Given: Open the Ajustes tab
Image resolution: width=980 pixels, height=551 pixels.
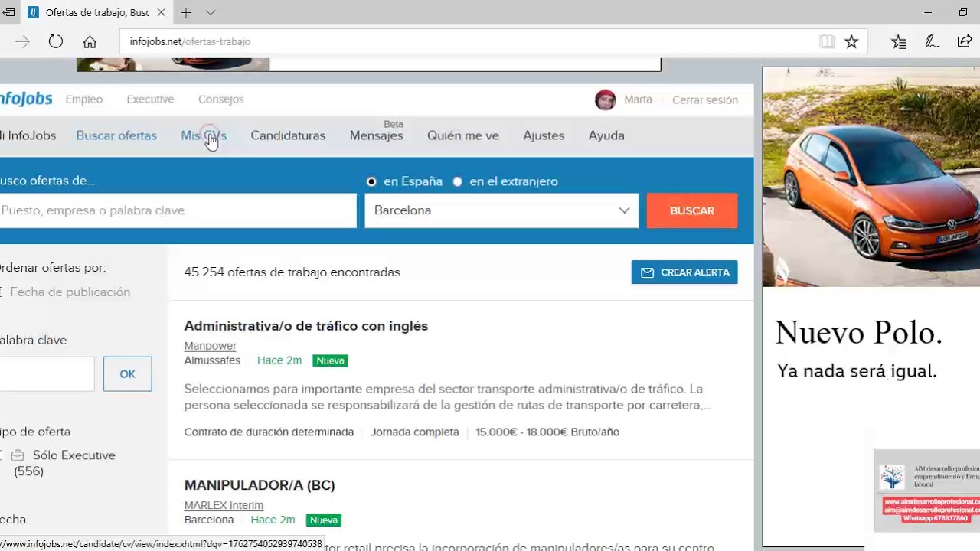Looking at the screenshot, I should pos(544,135).
